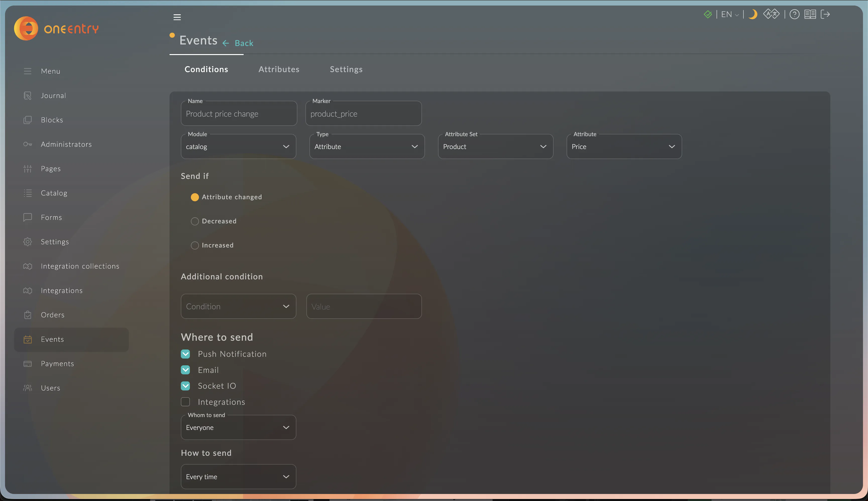868x501 pixels.
Task: Select the Decreased radio option
Action: (195, 221)
